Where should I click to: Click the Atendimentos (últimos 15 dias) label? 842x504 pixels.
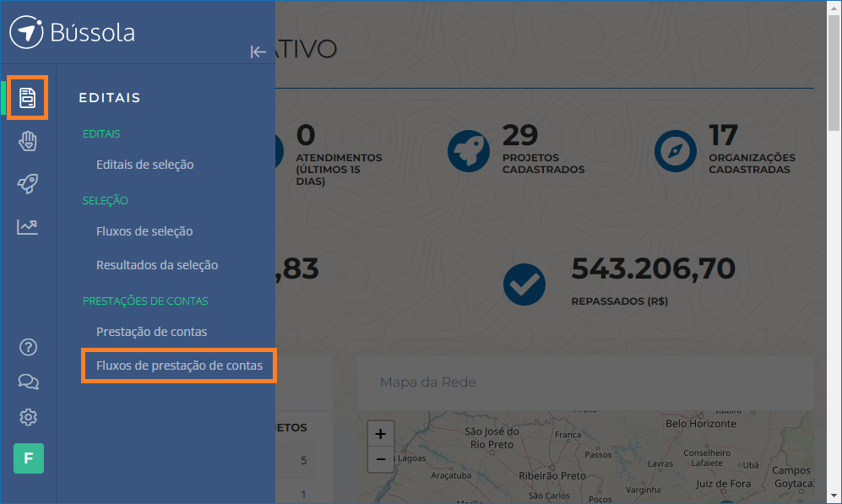click(x=339, y=169)
